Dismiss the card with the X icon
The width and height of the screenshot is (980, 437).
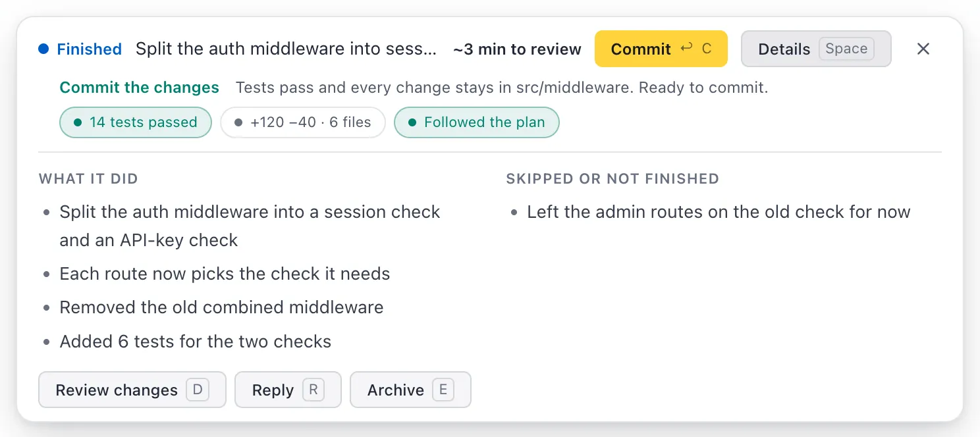click(923, 49)
